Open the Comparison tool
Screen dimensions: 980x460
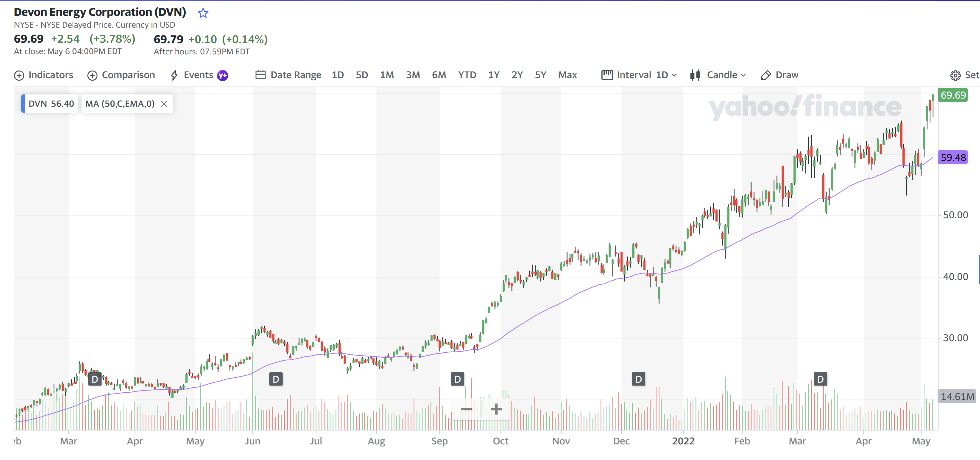(121, 75)
